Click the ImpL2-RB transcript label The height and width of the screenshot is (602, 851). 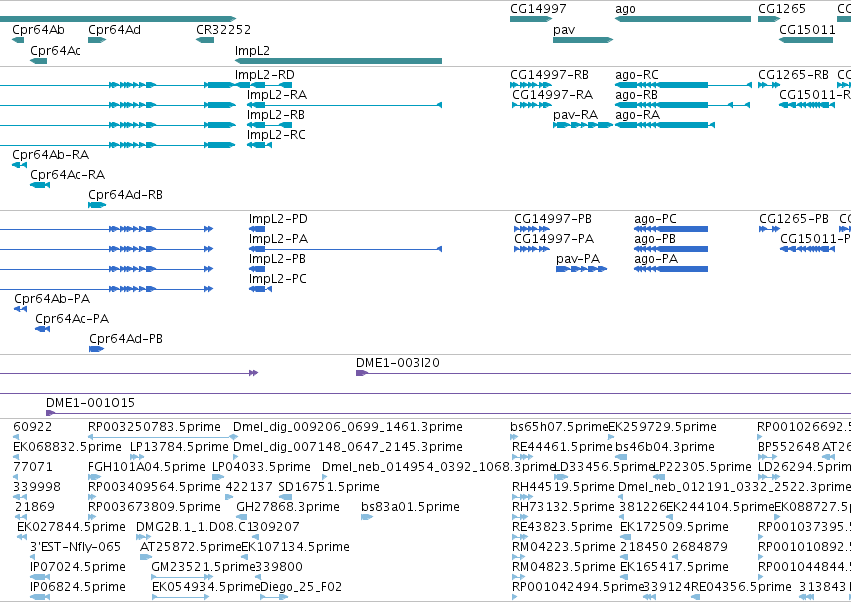(276, 115)
